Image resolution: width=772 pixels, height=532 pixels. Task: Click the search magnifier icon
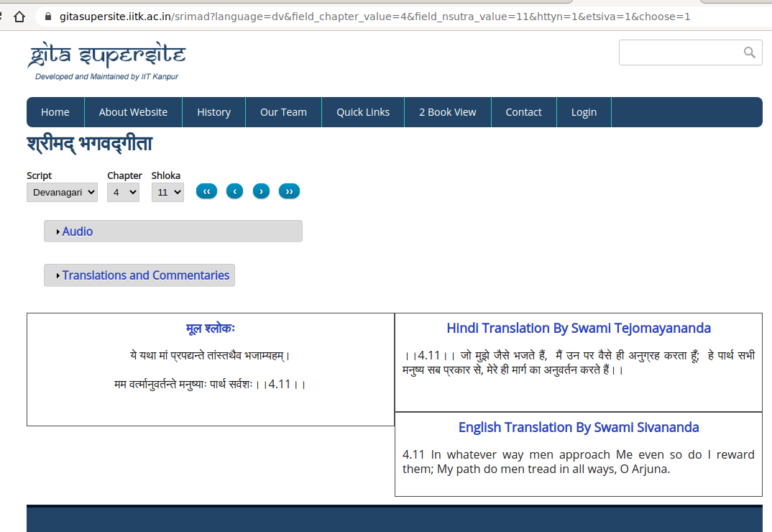pos(749,52)
